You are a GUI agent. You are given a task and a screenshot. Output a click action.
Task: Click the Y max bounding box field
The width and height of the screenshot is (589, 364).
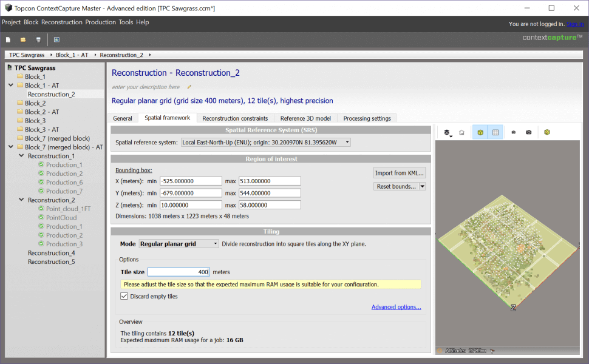270,194
